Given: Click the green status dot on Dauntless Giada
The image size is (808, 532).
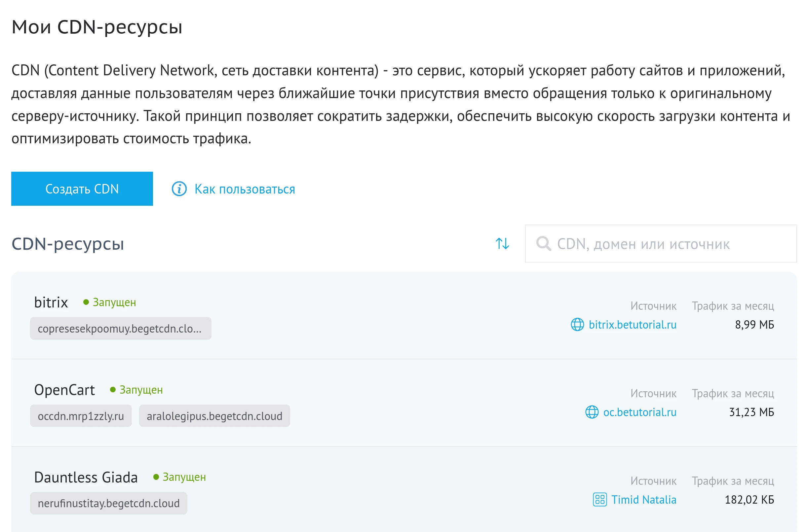Looking at the screenshot, I should click(x=156, y=477).
